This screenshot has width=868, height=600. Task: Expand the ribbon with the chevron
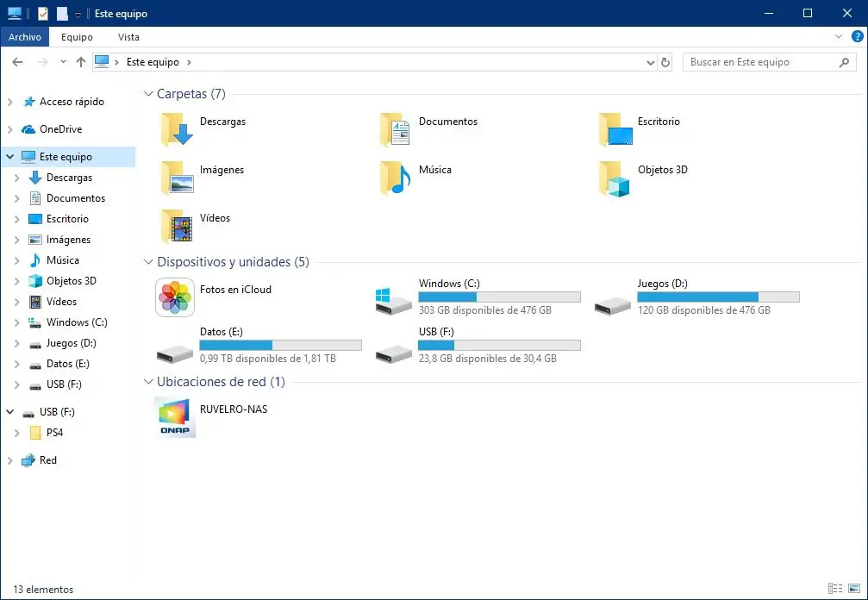838,36
